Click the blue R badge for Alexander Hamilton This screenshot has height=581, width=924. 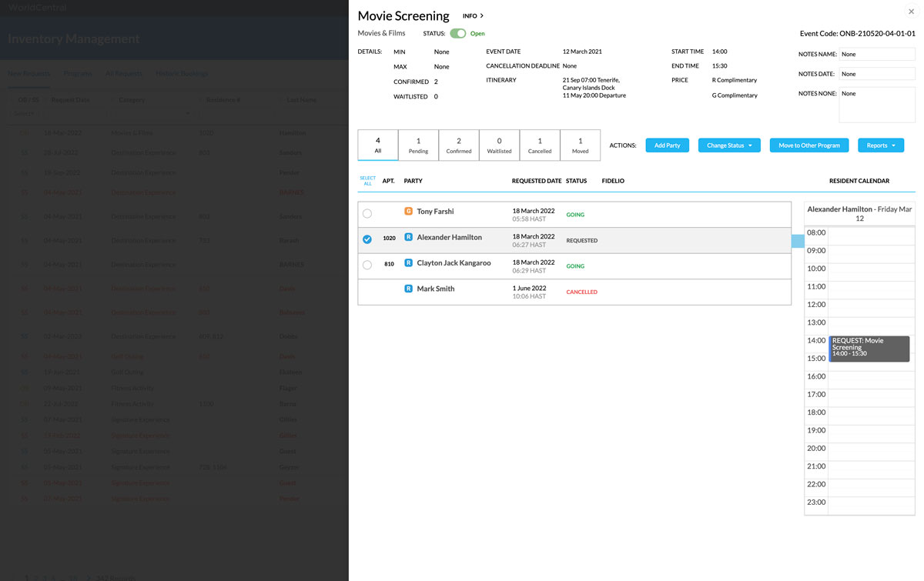tap(409, 237)
